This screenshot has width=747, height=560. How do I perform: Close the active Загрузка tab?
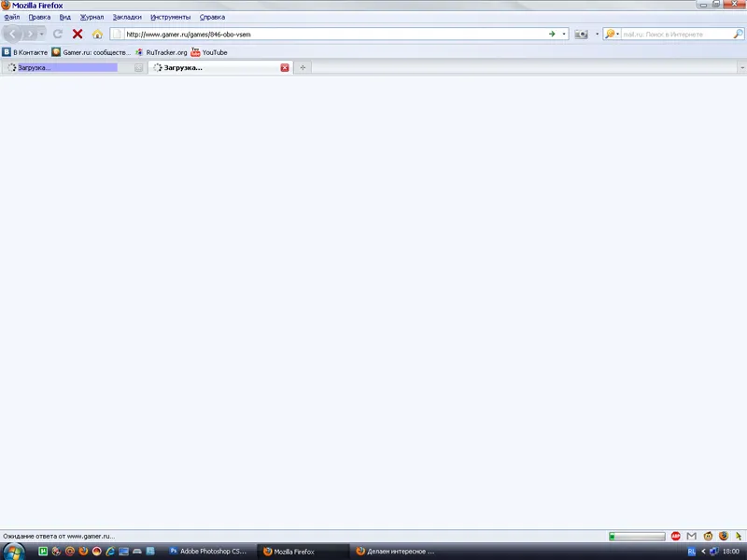(x=285, y=67)
